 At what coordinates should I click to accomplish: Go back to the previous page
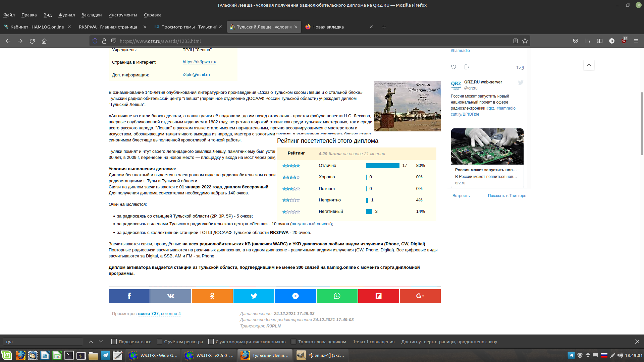click(8, 41)
